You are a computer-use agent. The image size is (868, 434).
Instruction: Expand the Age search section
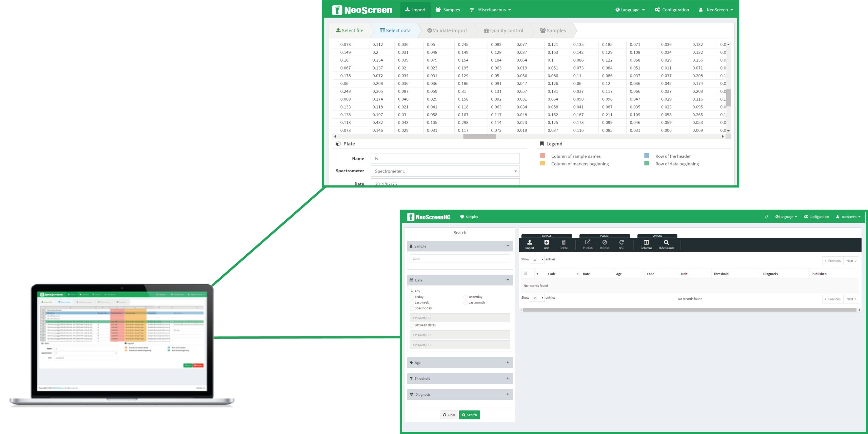508,362
